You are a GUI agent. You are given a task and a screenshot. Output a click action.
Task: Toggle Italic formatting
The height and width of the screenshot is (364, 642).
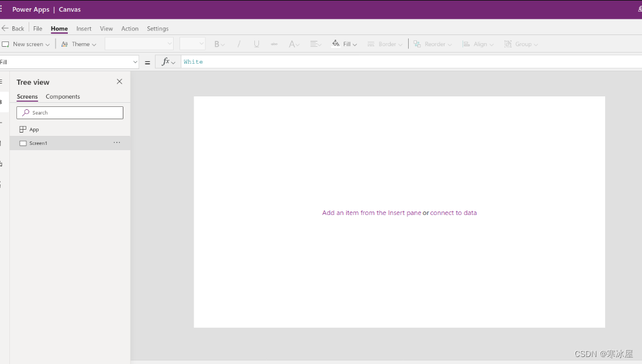click(239, 44)
